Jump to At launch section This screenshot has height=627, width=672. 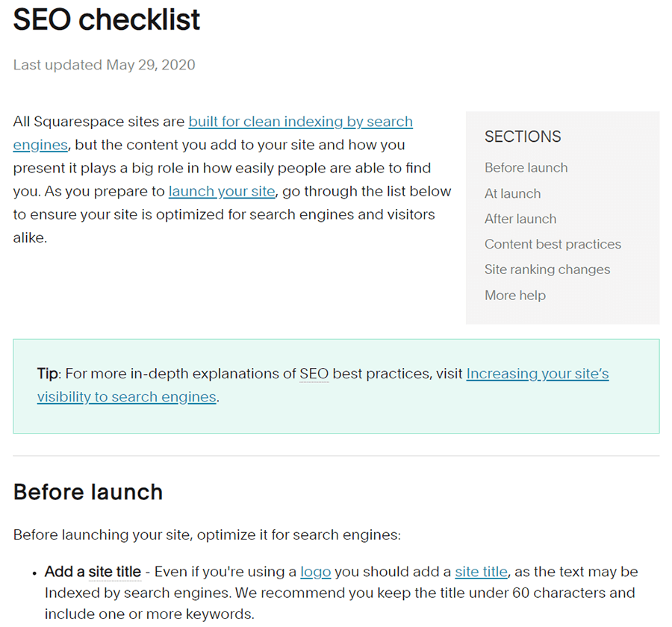[x=512, y=194]
